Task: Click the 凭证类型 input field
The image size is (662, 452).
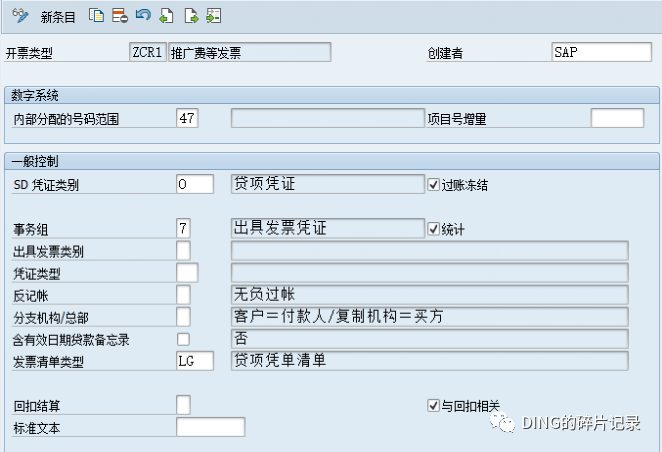Action: tap(187, 273)
